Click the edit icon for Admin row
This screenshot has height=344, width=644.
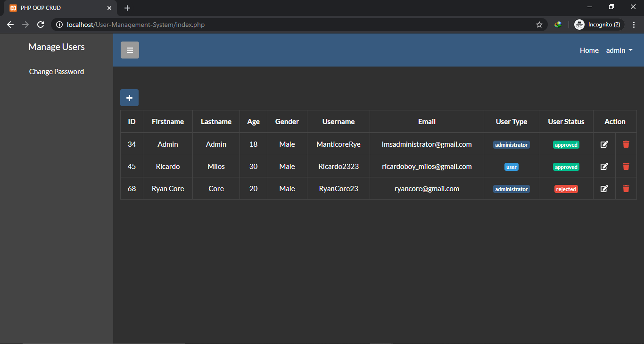point(604,144)
